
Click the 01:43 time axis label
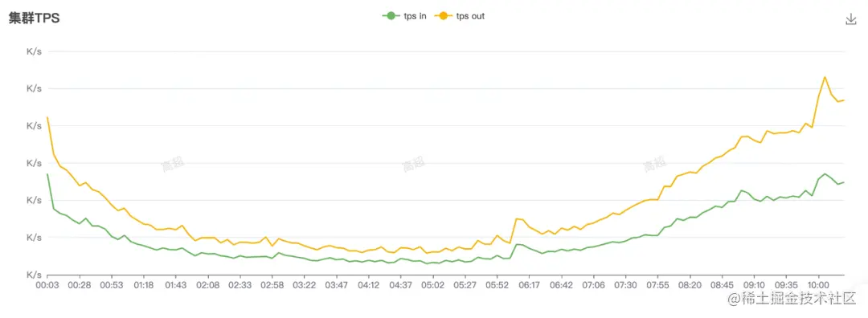coord(176,285)
